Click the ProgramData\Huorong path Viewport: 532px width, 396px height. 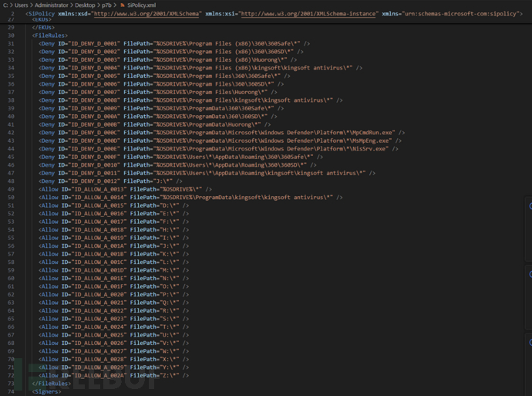coord(207,124)
